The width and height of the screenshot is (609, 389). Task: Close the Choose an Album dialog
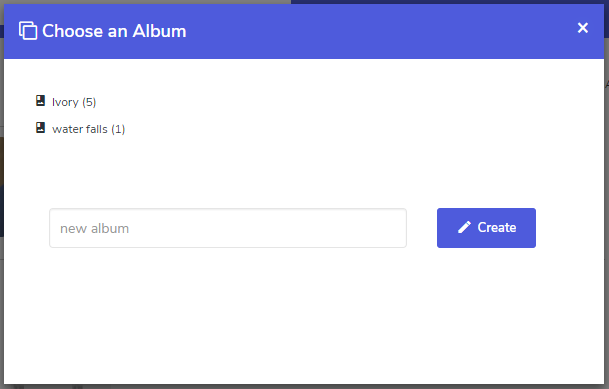(583, 28)
